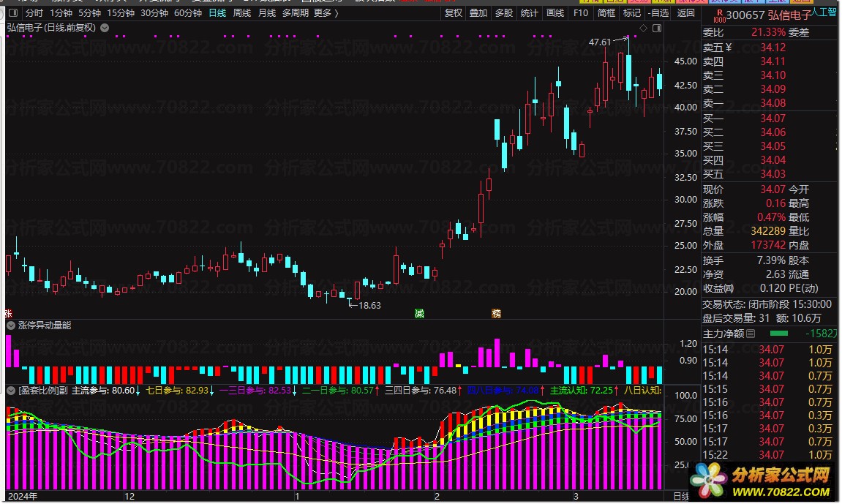Click the 外盘 value 173742
Screen dimensions: 842x504
coord(768,245)
